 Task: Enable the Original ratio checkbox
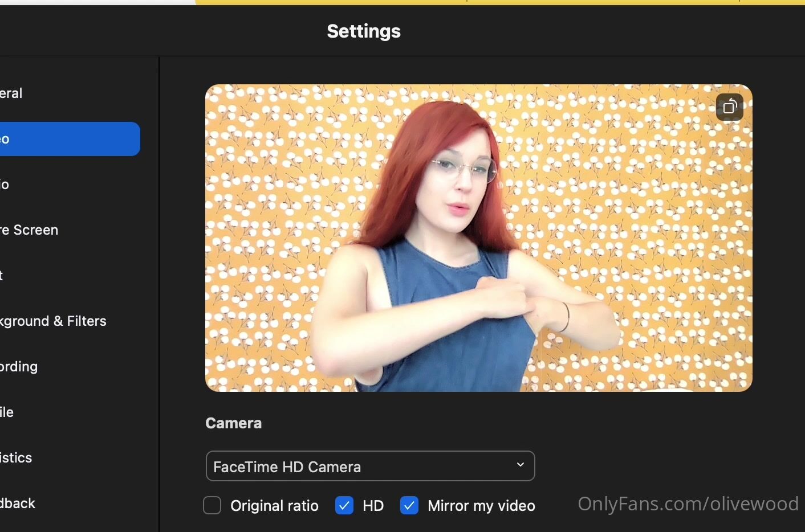[x=212, y=505]
